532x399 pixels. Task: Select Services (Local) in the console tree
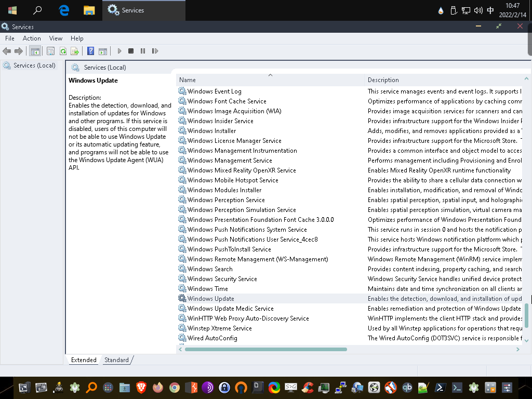pos(34,65)
